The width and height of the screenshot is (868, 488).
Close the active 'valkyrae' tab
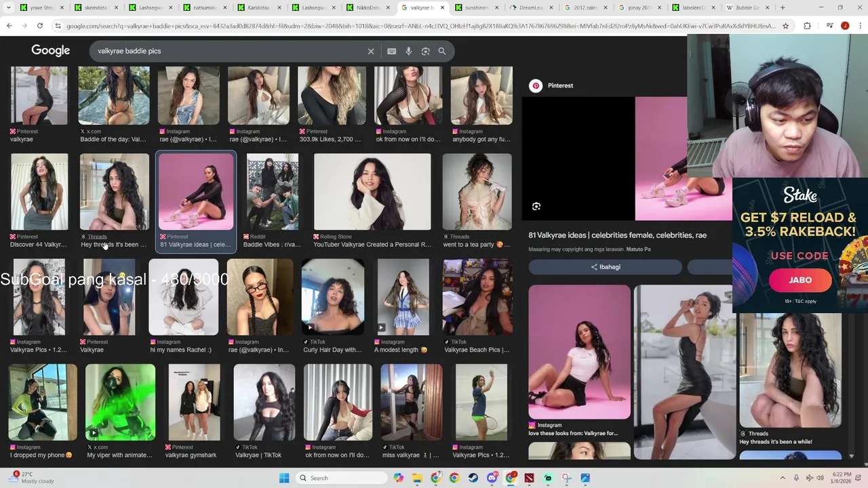click(x=442, y=7)
